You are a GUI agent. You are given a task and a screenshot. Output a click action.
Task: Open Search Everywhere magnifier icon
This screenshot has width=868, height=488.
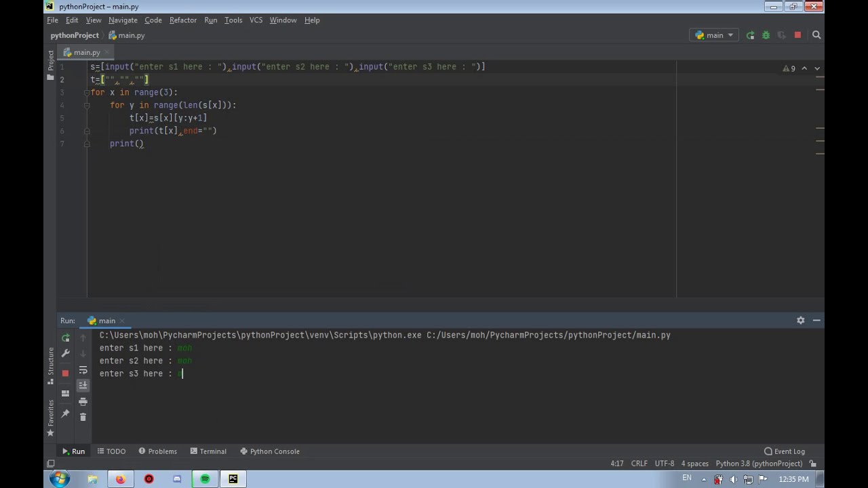click(816, 35)
